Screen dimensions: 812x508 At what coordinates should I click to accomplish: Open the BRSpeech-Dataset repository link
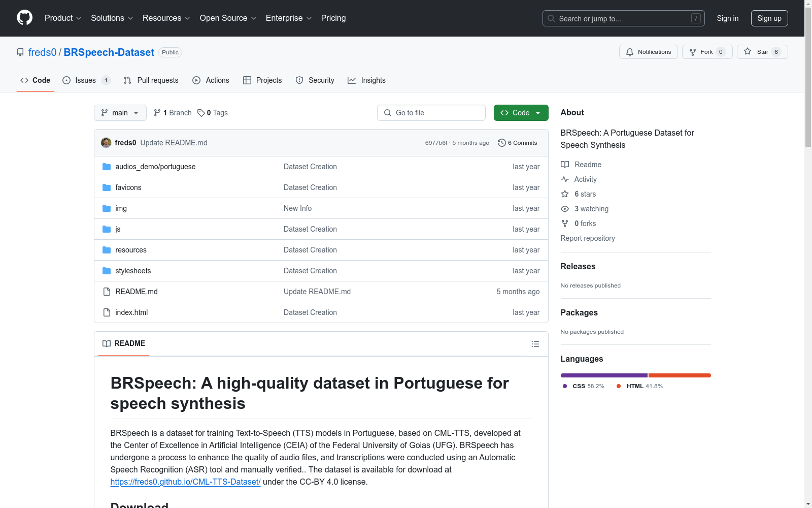109,52
